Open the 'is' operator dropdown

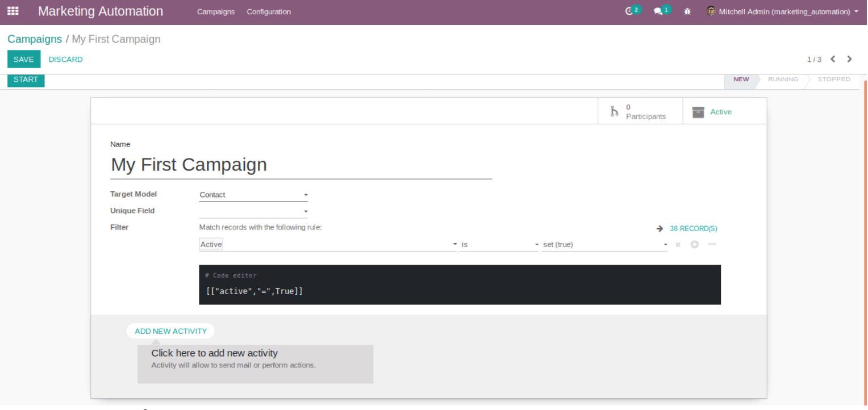coord(499,244)
